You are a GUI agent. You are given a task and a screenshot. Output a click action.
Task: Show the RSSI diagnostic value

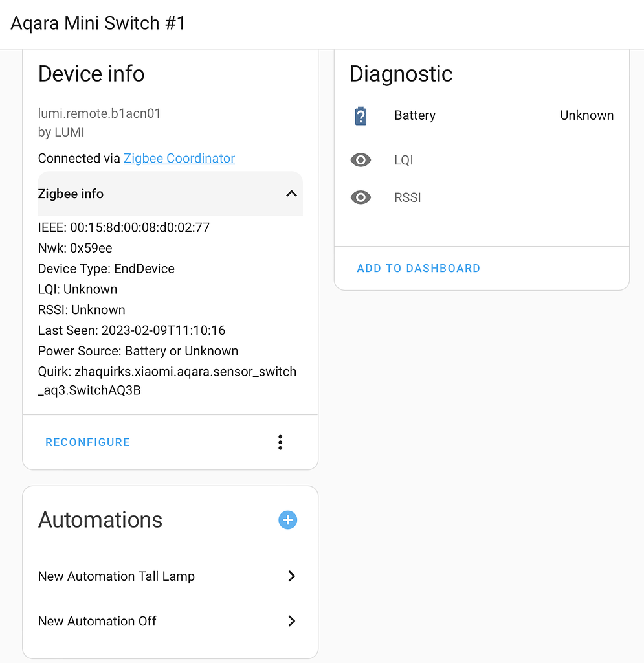coord(408,197)
